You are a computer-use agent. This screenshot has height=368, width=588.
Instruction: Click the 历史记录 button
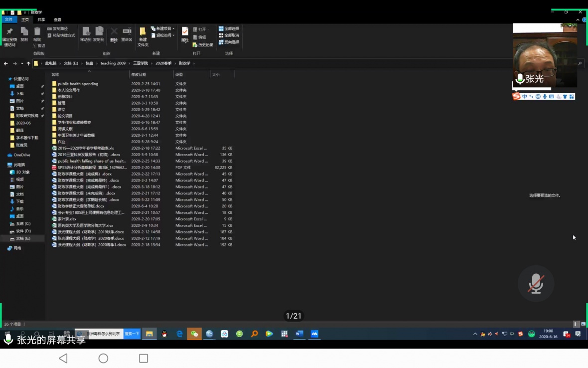coord(203,45)
